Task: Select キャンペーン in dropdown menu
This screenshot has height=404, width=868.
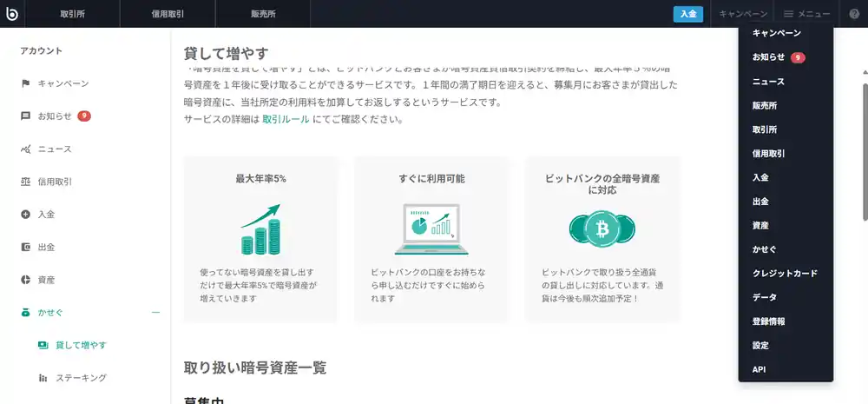Action: [x=777, y=33]
